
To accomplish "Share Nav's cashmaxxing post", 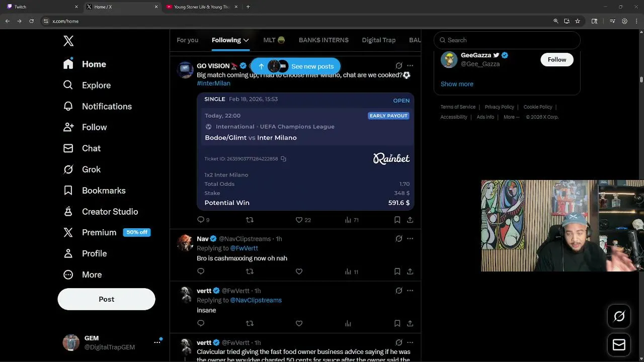I will (410, 271).
